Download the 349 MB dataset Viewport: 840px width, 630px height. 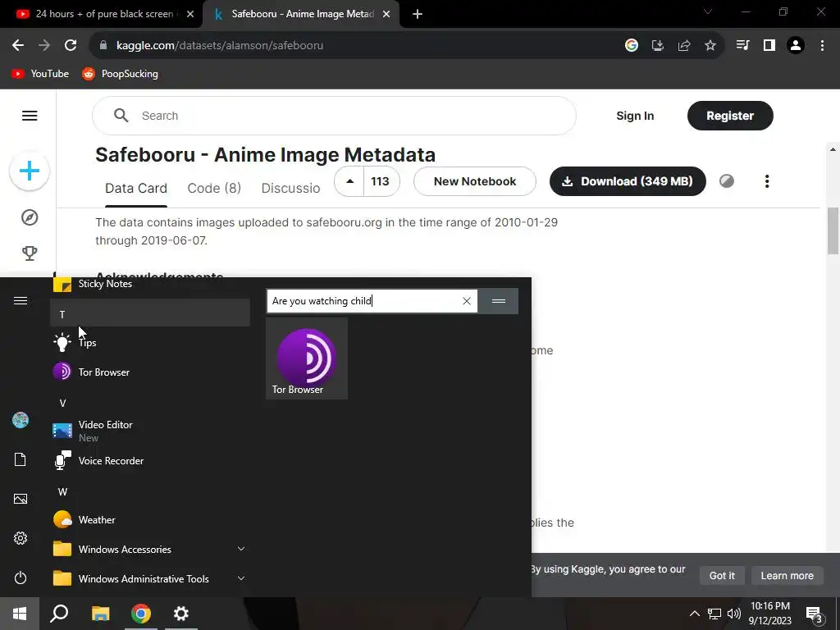coord(628,181)
